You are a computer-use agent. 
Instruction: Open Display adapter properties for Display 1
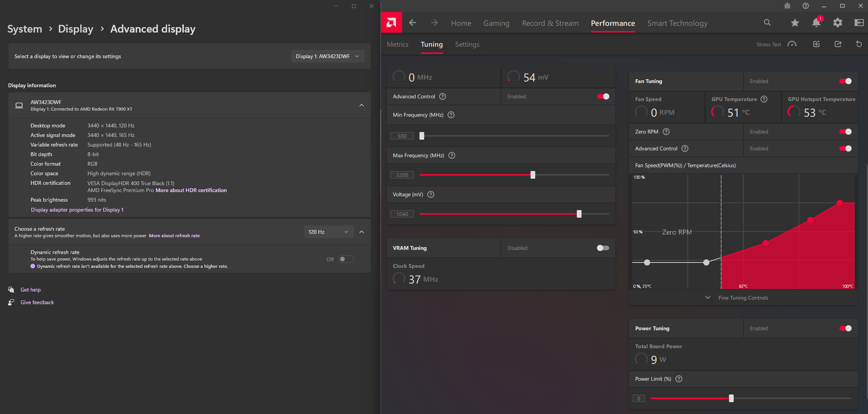(77, 210)
